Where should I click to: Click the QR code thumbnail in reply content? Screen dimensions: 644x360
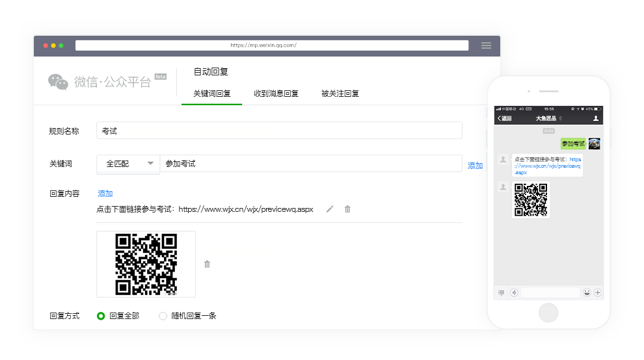click(146, 264)
